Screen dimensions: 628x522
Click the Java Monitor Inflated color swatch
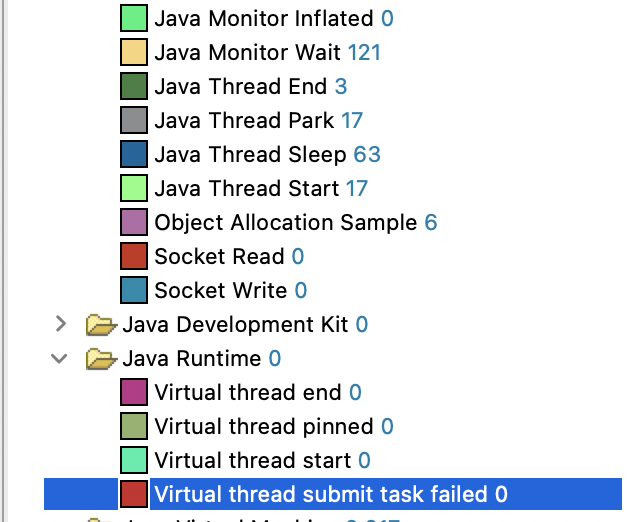(134, 18)
